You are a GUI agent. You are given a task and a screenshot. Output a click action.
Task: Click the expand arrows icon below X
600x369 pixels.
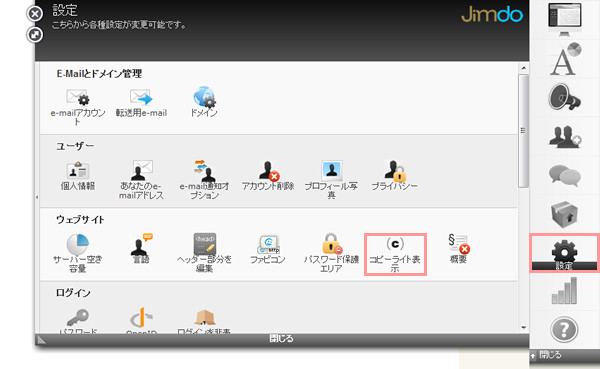coord(35,35)
